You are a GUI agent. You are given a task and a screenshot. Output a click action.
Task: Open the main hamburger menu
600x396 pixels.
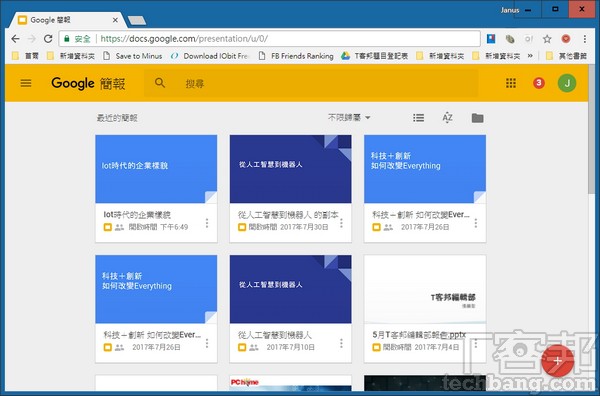point(26,83)
